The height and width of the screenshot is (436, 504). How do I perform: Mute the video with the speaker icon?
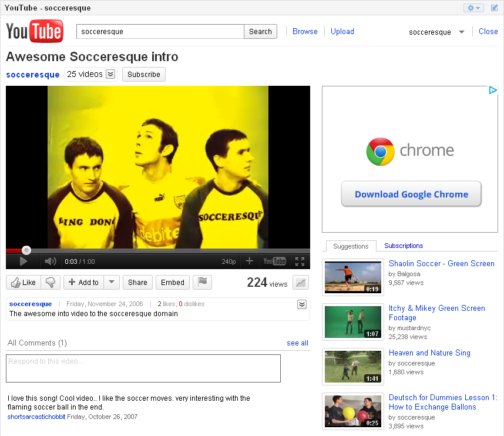pyautogui.click(x=51, y=261)
